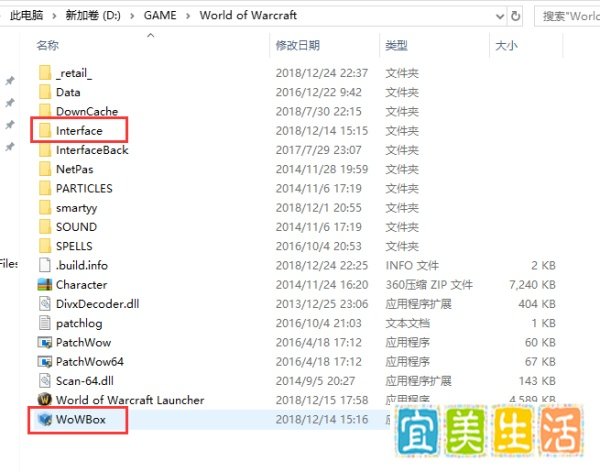Click the PatchWow application icon
This screenshot has height=472, width=600.
click(45, 342)
